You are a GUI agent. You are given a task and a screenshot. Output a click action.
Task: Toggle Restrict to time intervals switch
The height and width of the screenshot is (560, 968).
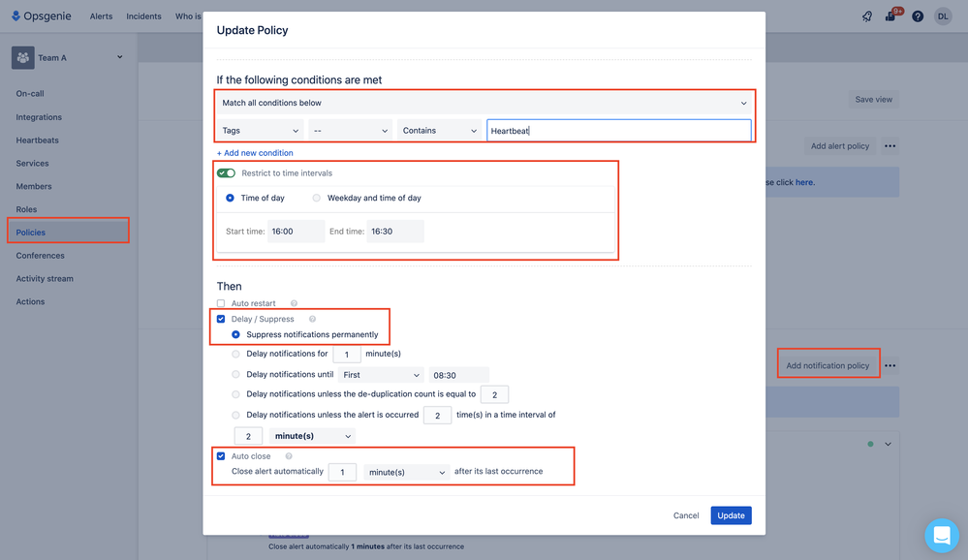(226, 172)
